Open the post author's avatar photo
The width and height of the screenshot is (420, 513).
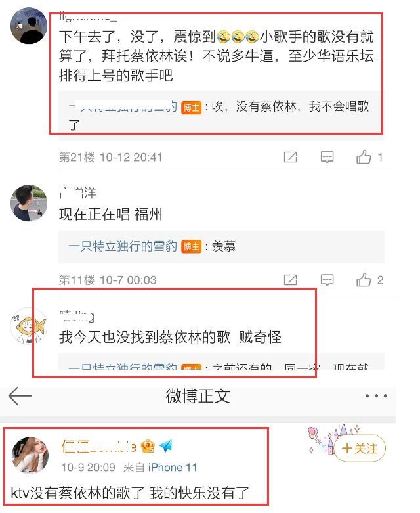(30, 455)
